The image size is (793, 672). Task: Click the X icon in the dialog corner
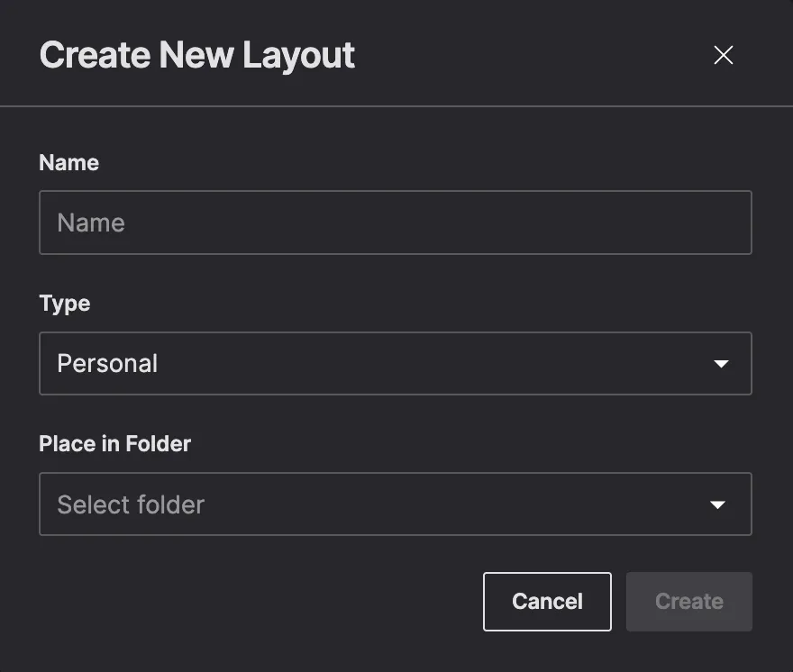pyautogui.click(x=724, y=55)
